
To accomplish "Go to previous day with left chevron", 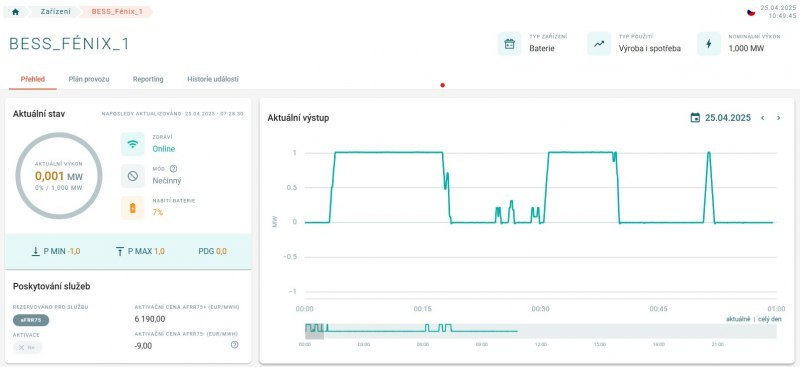I will (763, 118).
